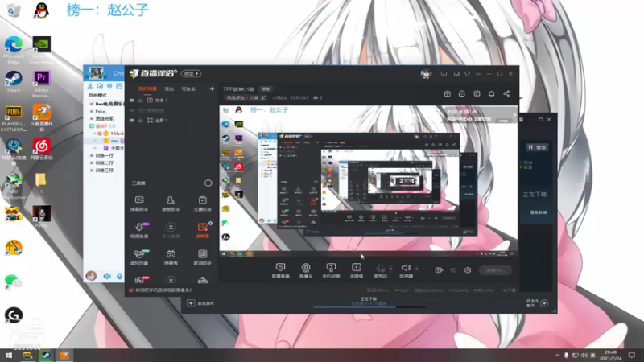
Task: Toggle the lock on the 全屏 1 layer
Action: tap(140, 120)
